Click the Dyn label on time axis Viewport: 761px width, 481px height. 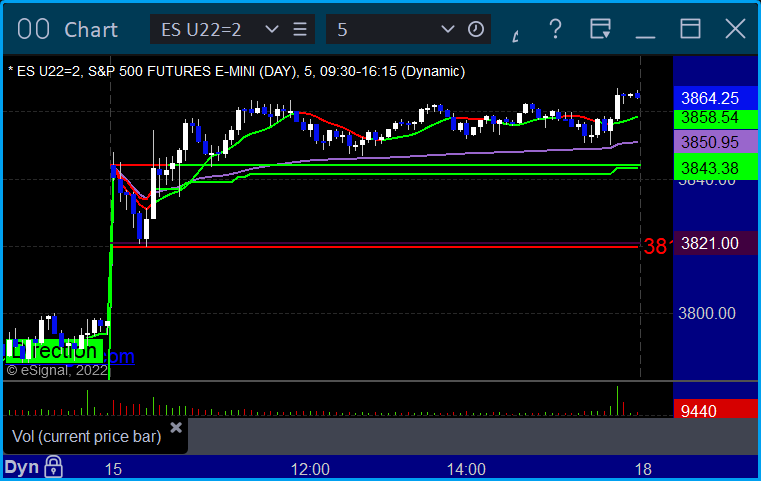coord(22,467)
